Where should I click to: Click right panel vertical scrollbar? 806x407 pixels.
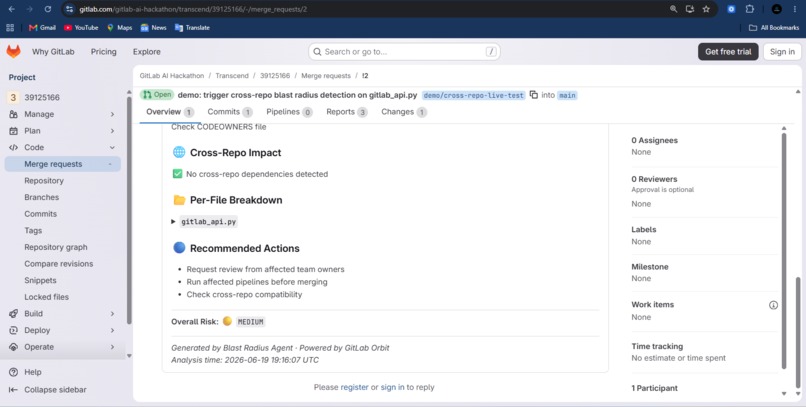coord(783,252)
